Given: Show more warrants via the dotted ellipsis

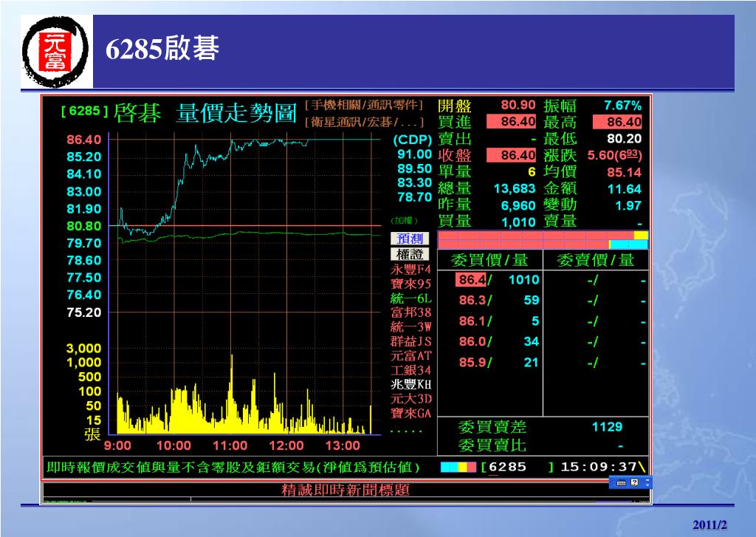Looking at the screenshot, I should (x=406, y=431).
